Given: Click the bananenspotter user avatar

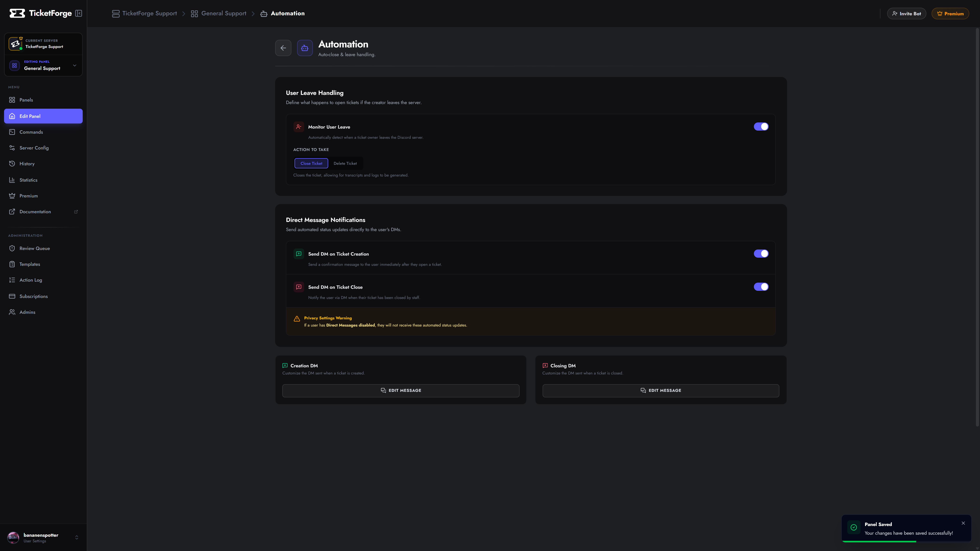Looking at the screenshot, I should (x=13, y=538).
